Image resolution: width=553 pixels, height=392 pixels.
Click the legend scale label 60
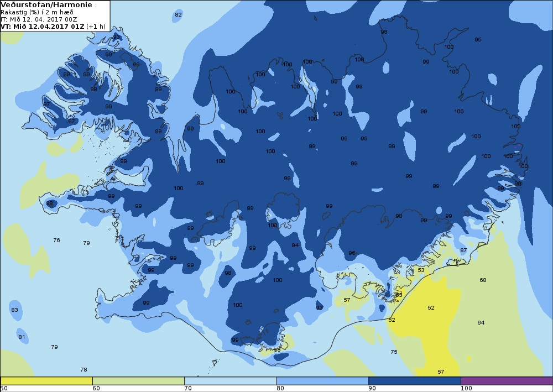click(96, 389)
